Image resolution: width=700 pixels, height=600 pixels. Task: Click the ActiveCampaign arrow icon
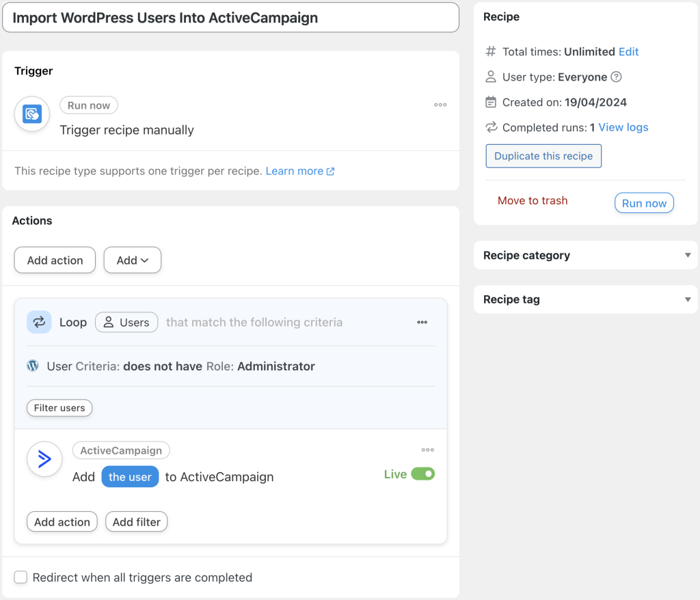point(44,459)
